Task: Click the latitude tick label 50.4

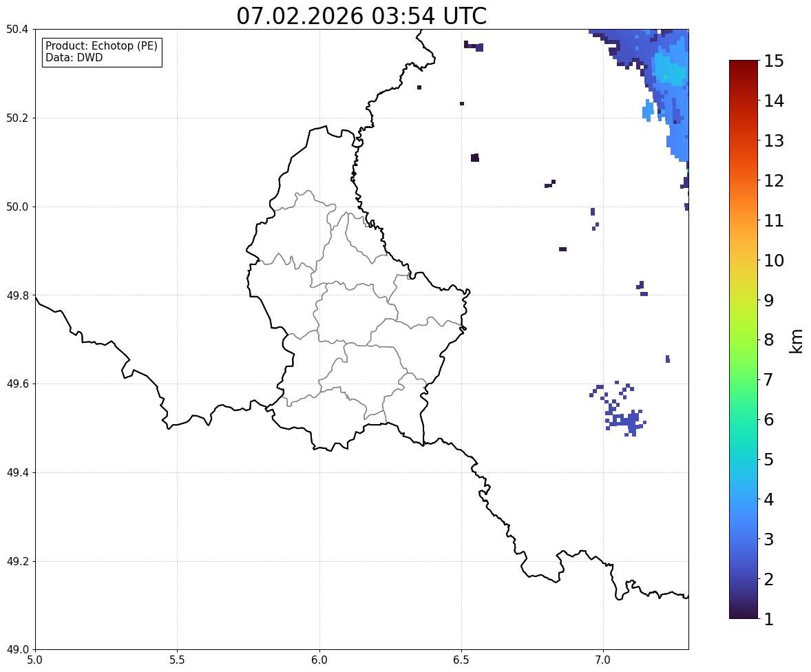Action: coord(17,30)
